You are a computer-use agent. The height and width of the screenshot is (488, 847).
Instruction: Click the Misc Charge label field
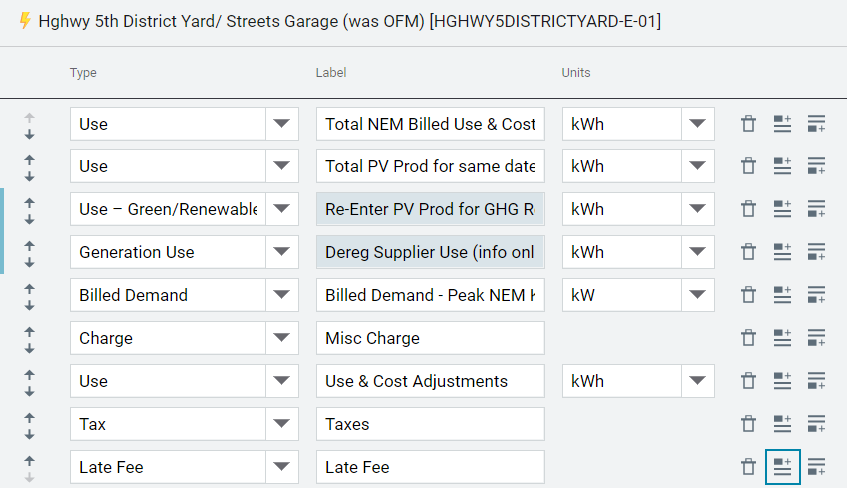click(430, 338)
